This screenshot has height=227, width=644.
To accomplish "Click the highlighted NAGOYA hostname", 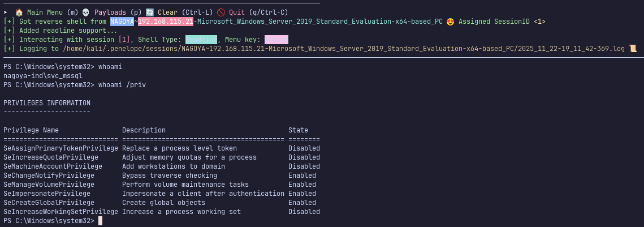I will coord(122,22).
